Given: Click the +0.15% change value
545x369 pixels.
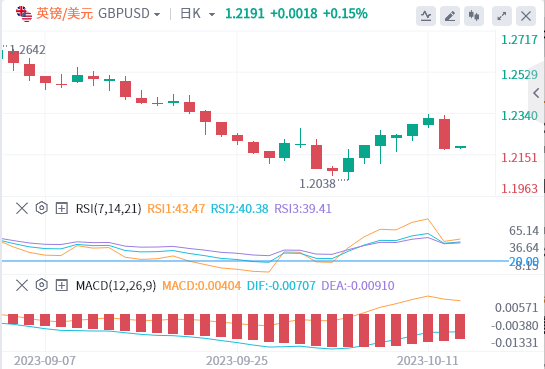Looking at the screenshot, I should coord(345,14).
